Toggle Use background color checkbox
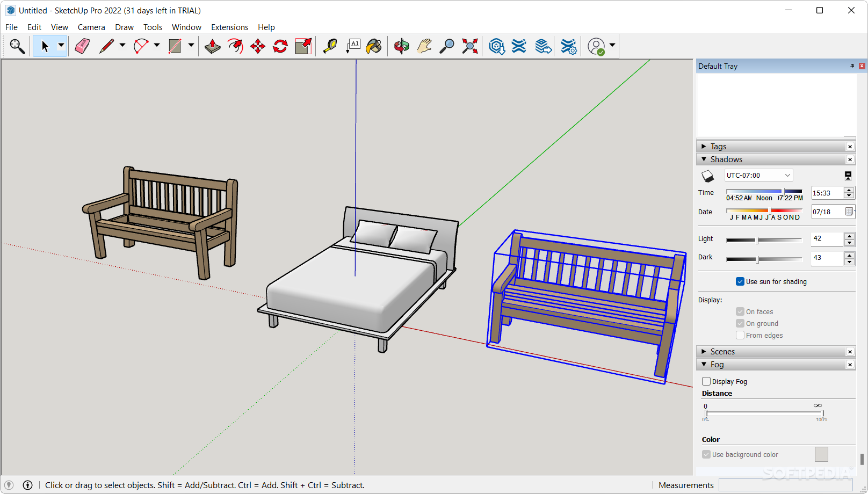This screenshot has width=868, height=494. tap(706, 454)
